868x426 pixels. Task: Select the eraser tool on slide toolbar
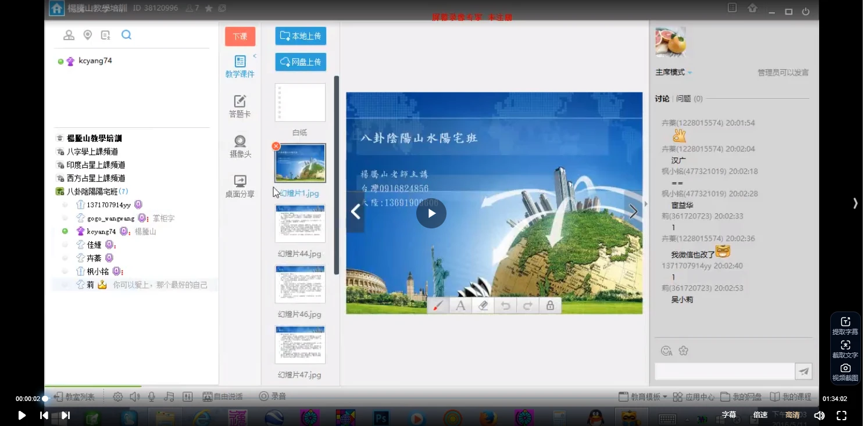tap(483, 305)
